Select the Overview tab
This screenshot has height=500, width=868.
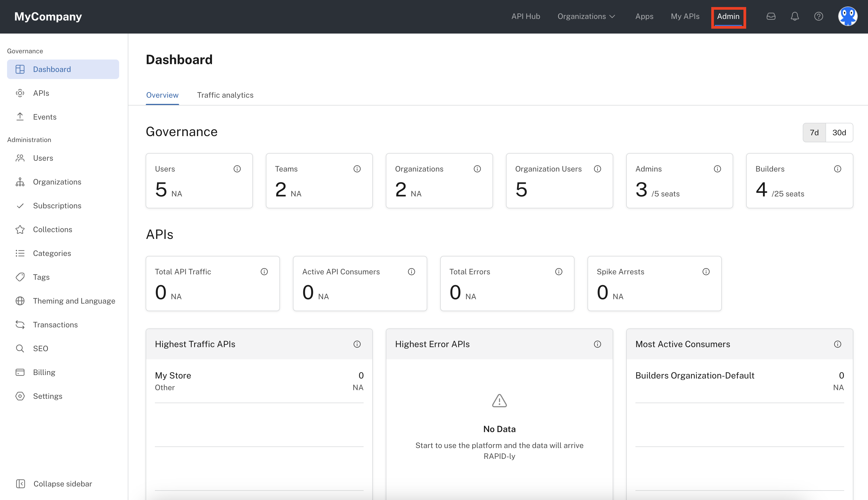pos(162,95)
